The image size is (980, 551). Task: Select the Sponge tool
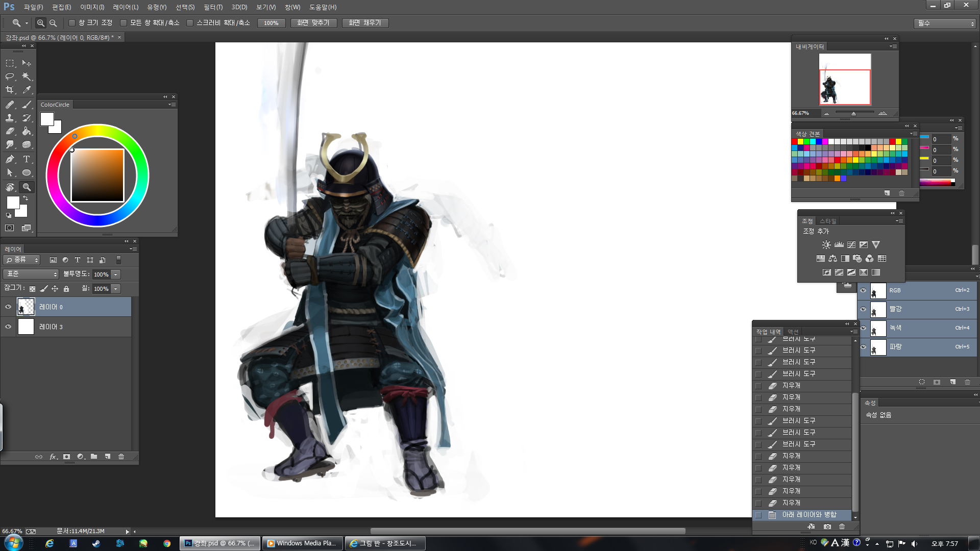pyautogui.click(x=27, y=145)
